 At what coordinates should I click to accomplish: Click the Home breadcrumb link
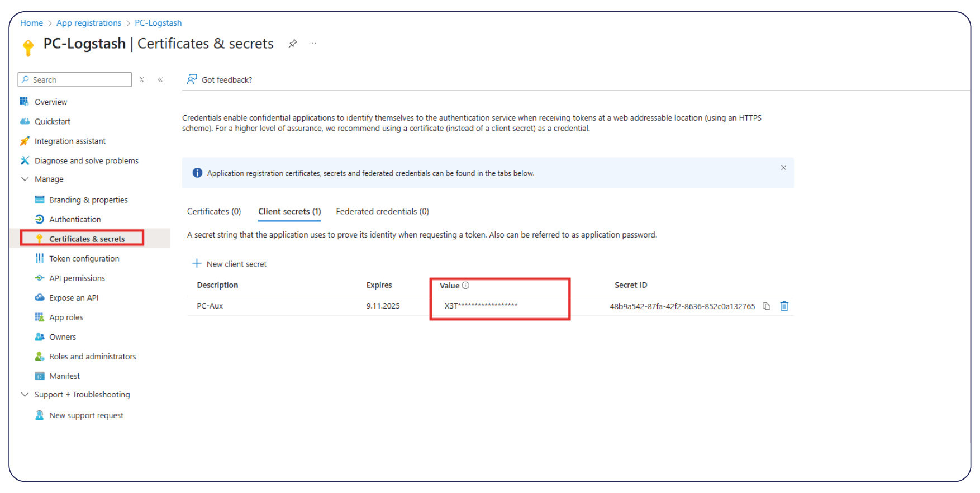(31, 23)
